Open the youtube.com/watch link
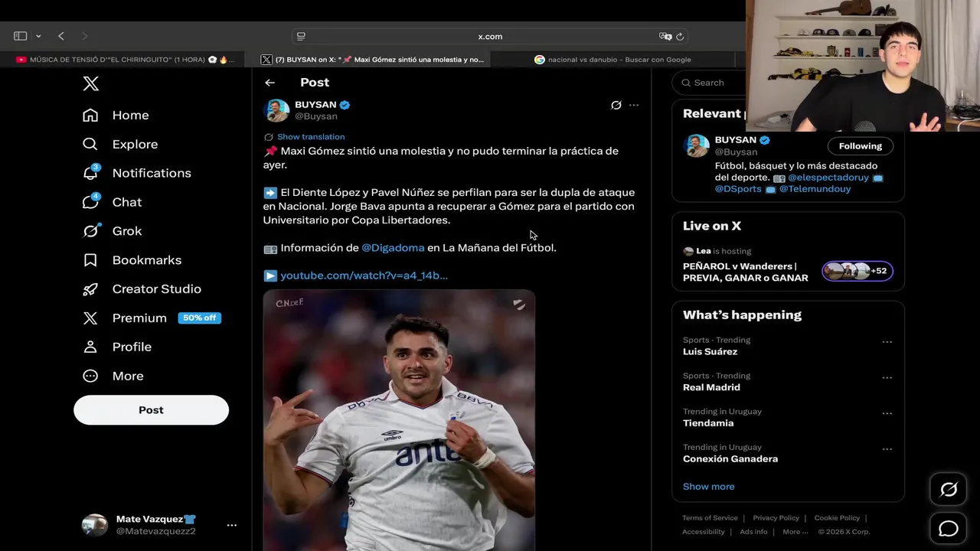 pyautogui.click(x=364, y=275)
